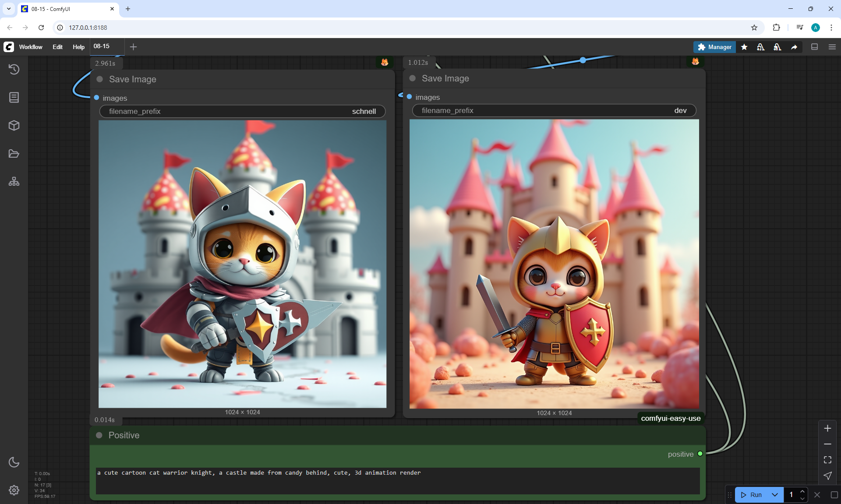Open the model library hierarchy icon
The image size is (841, 504).
click(x=14, y=182)
